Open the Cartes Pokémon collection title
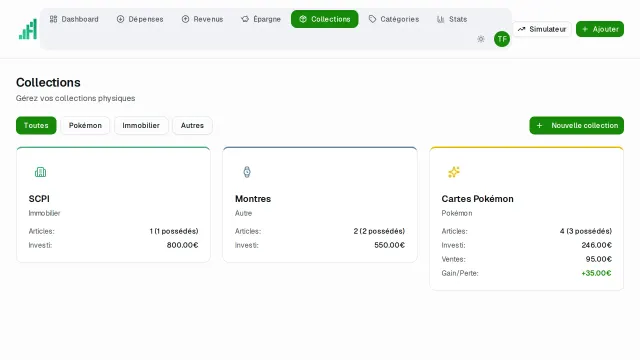 coord(477,199)
